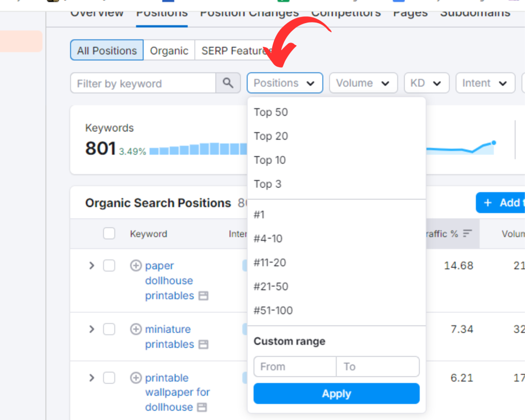
Task: Click the magnifying glass search icon
Action: click(x=228, y=83)
